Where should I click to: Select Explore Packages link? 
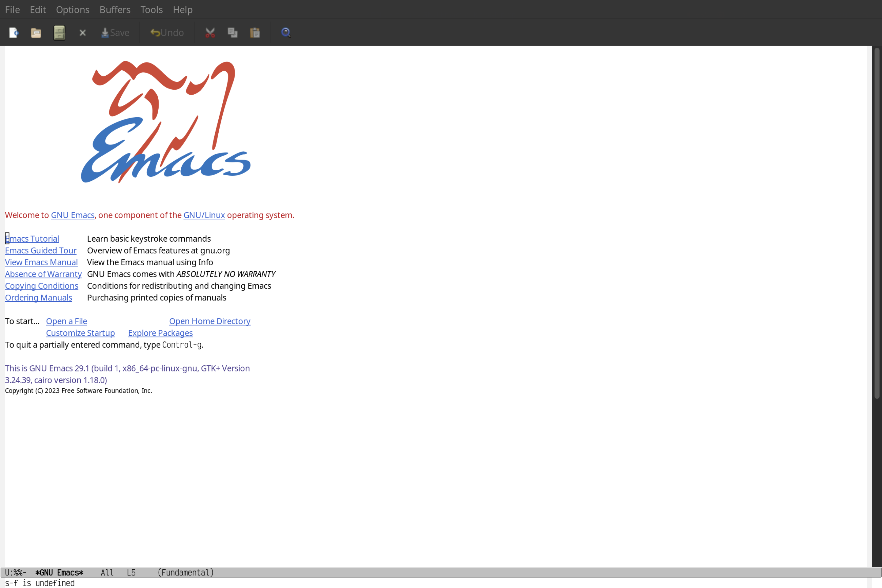[x=160, y=333]
